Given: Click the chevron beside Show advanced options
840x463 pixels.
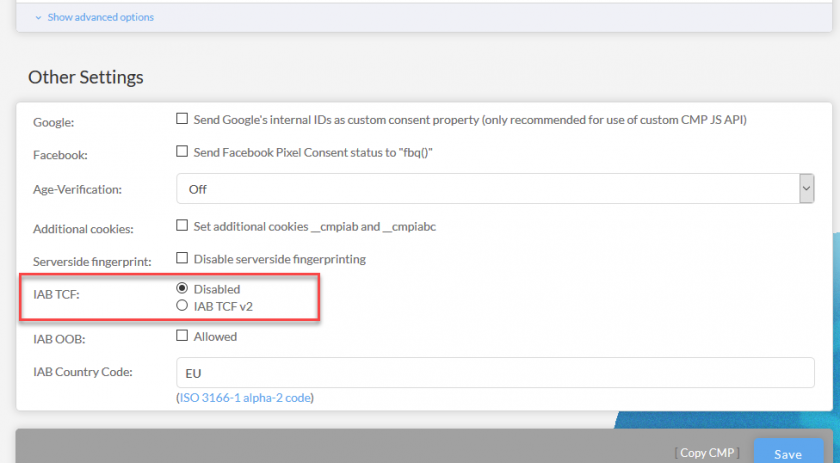Looking at the screenshot, I should pyautogui.click(x=38, y=18).
